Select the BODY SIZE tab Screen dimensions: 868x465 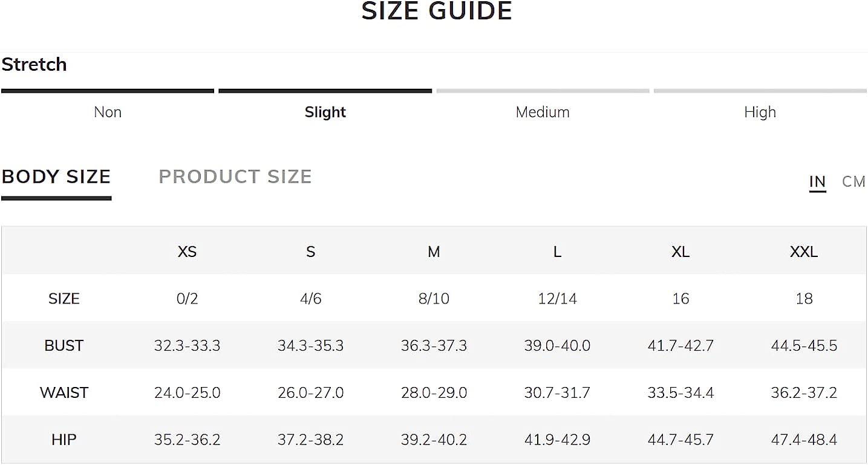pos(56,177)
